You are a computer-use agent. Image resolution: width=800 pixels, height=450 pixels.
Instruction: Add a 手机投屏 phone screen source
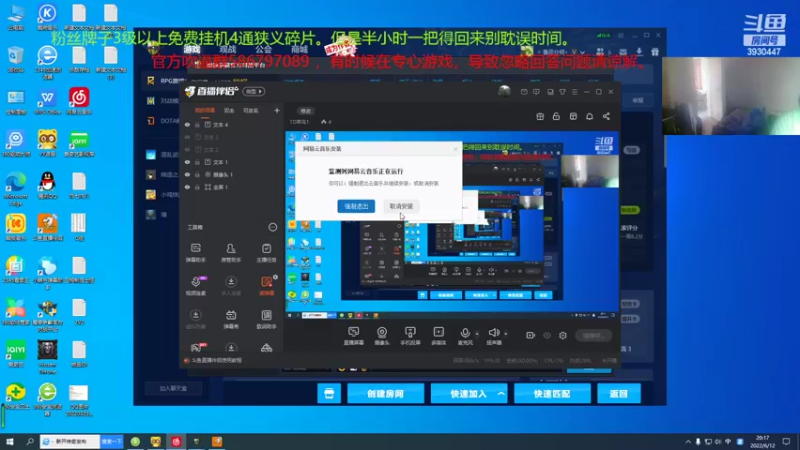pos(410,336)
